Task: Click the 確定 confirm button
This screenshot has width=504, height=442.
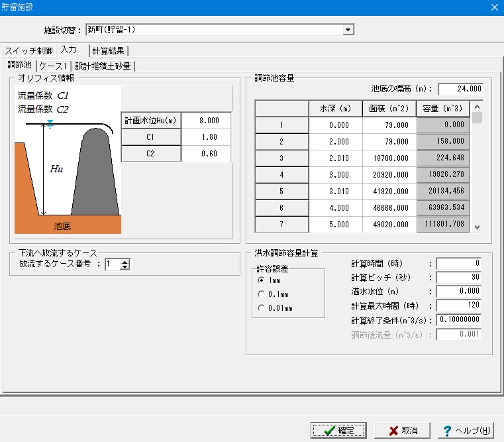Action: [338, 431]
